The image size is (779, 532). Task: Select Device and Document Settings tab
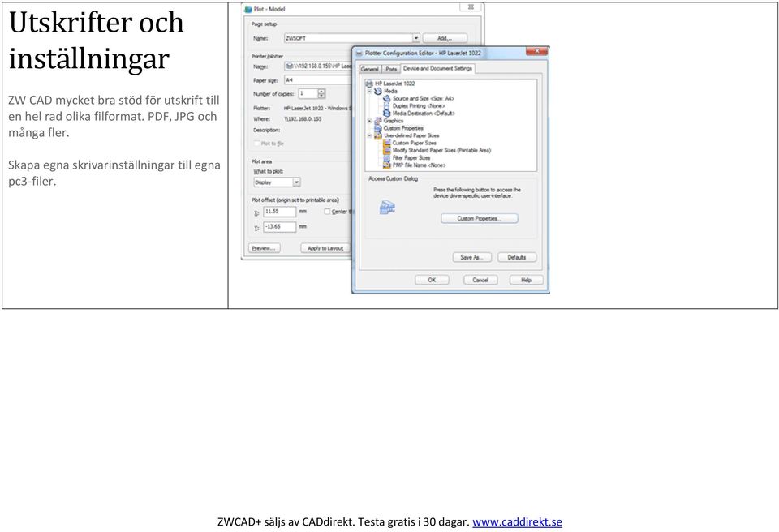click(437, 68)
